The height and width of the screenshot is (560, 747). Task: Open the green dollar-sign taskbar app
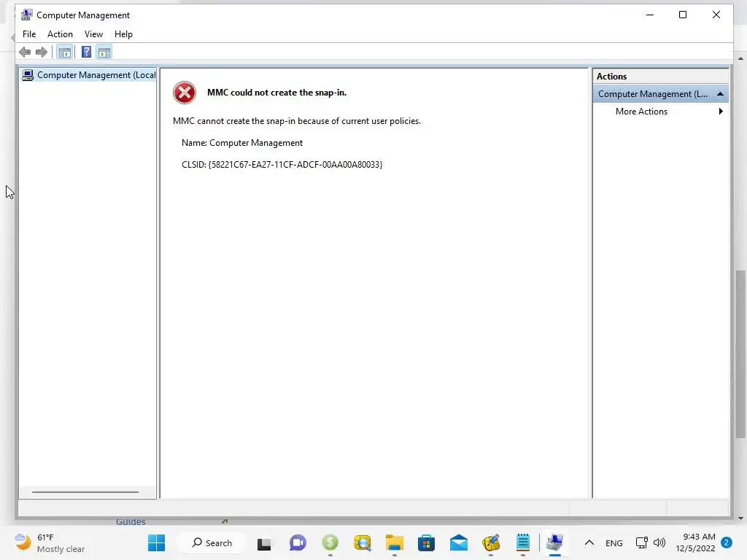tap(330, 542)
